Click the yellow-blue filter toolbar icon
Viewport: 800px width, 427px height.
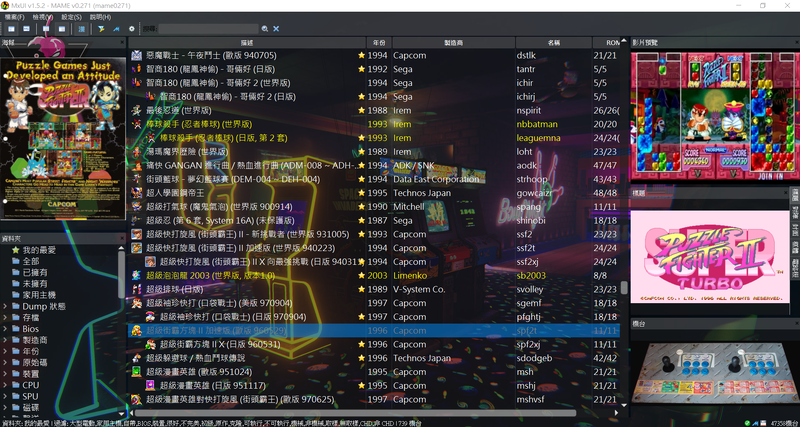[101, 29]
